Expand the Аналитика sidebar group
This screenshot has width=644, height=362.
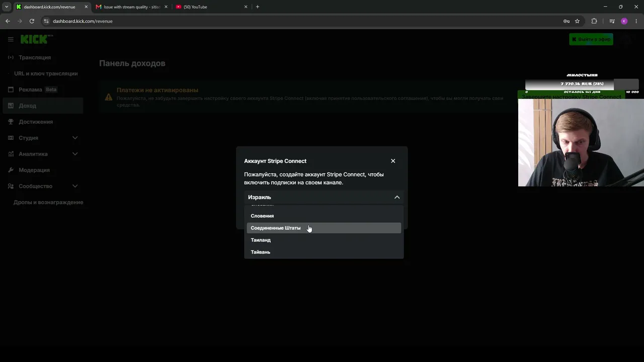(43, 154)
